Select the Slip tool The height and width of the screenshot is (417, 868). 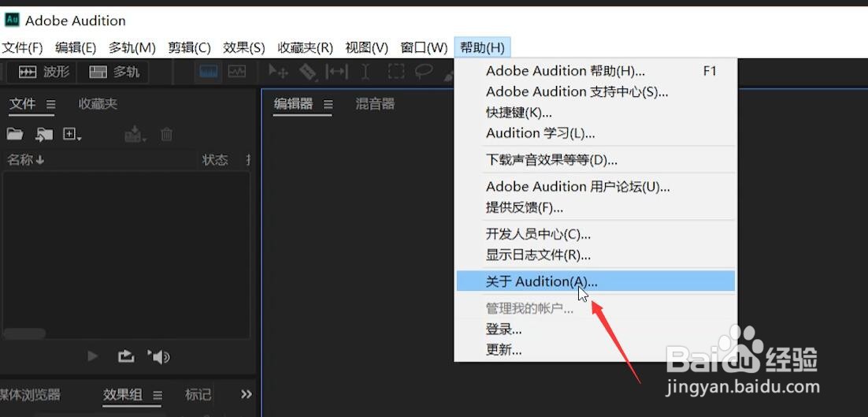[336, 72]
